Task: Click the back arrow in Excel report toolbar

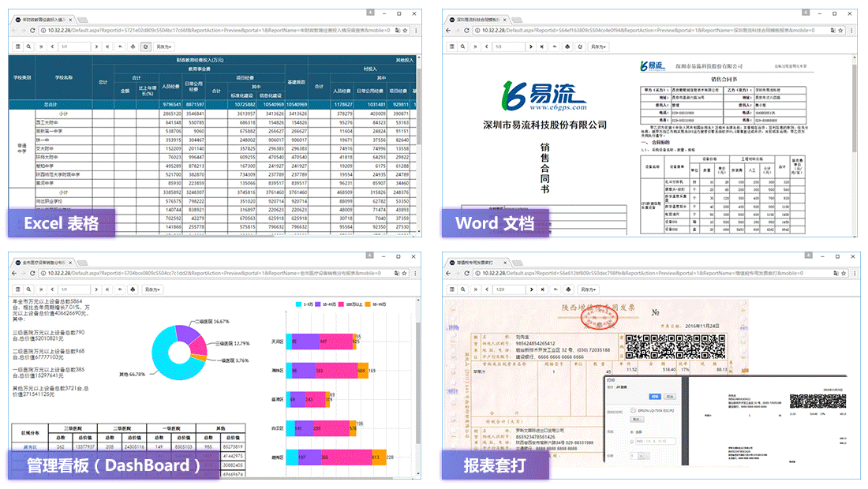Action: pyautogui.click(x=120, y=47)
